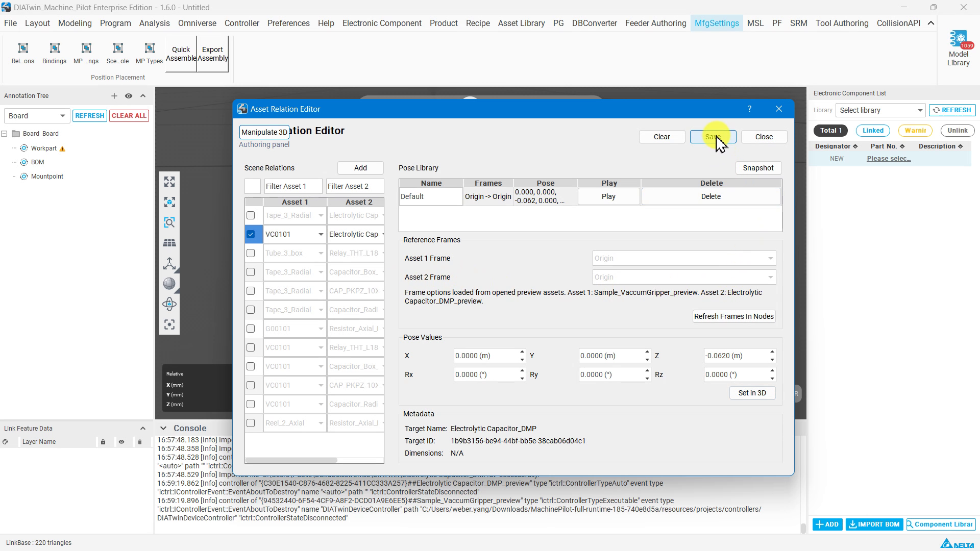This screenshot has width=980, height=551.
Task: Click the fit-all view icon in the viewport toolbar
Action: tap(169, 182)
